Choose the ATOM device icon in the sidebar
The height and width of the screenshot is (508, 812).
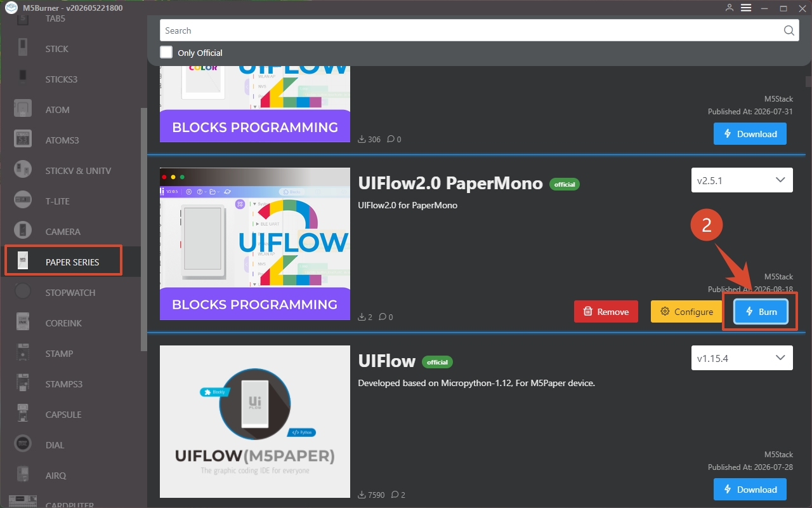pos(23,109)
